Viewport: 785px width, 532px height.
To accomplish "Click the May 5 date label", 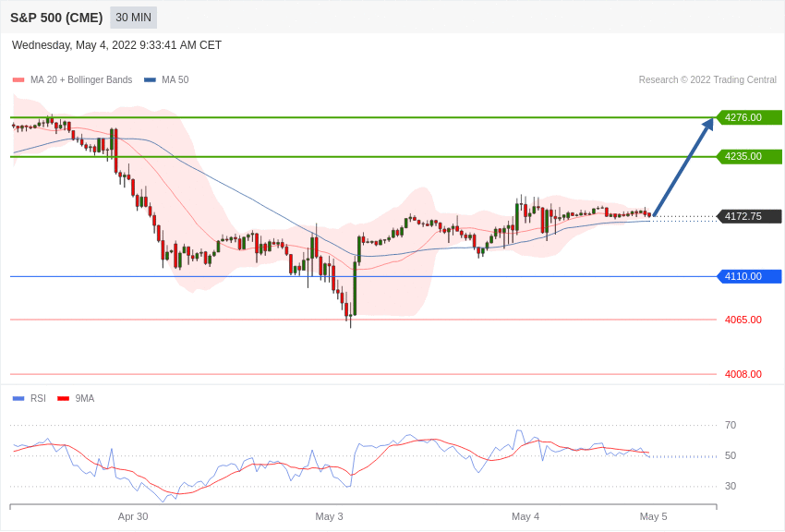I will click(653, 516).
